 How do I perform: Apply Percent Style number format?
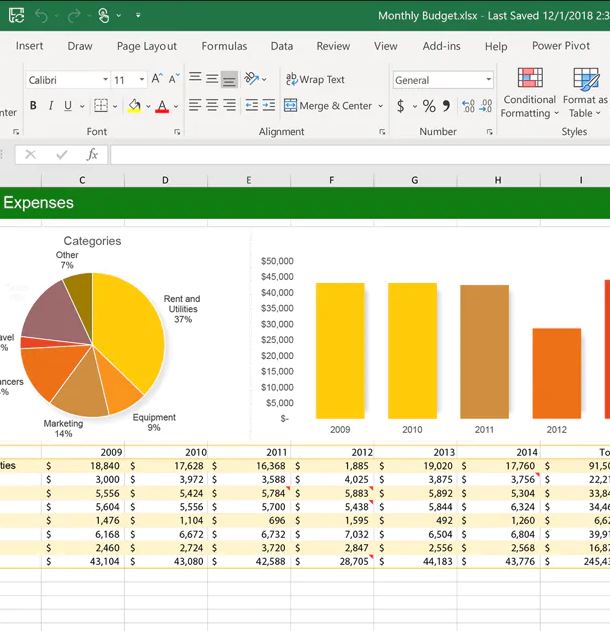tap(429, 106)
